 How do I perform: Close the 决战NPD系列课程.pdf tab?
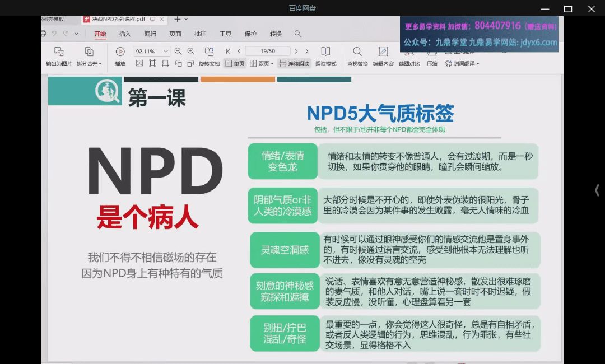[x=162, y=19]
